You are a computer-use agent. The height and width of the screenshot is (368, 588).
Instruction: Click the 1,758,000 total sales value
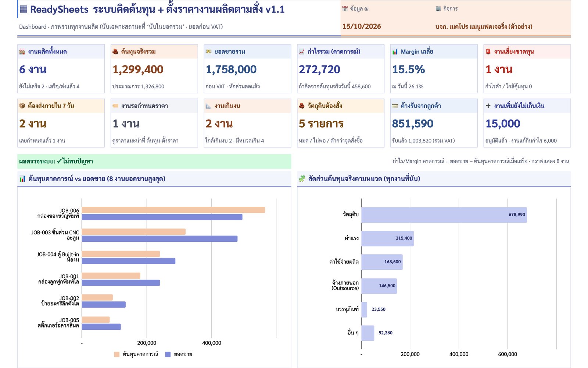pyautogui.click(x=231, y=69)
